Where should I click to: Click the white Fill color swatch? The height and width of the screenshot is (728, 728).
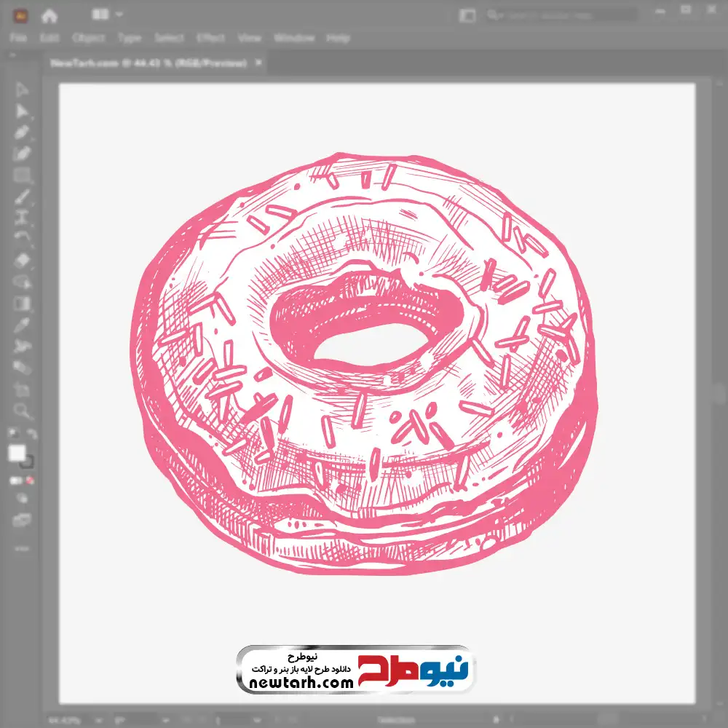tap(17, 454)
